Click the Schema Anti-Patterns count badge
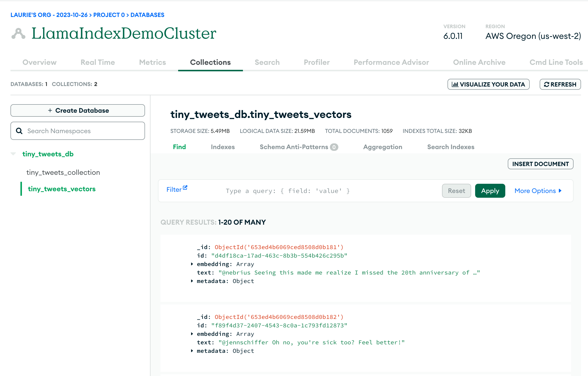 tap(334, 147)
